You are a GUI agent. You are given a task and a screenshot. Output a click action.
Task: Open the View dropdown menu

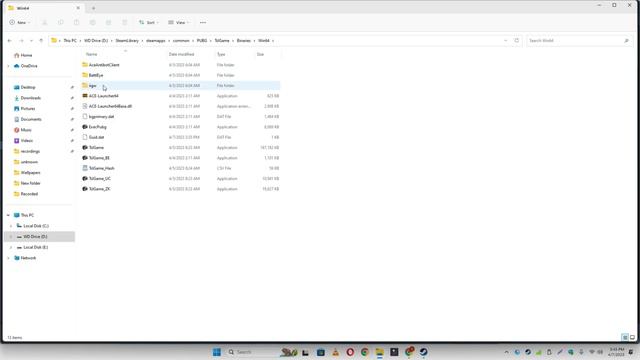pos(179,22)
